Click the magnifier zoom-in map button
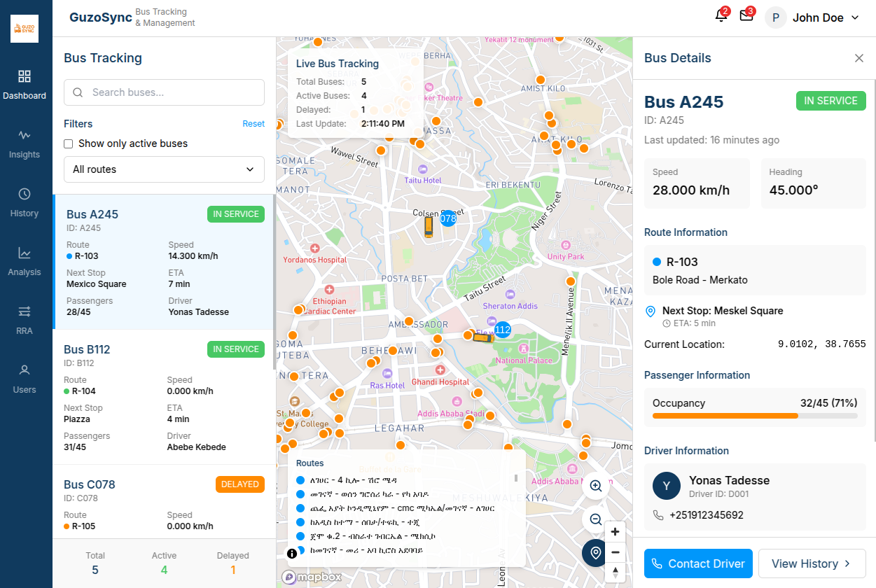The height and width of the screenshot is (588, 876). [x=596, y=486]
